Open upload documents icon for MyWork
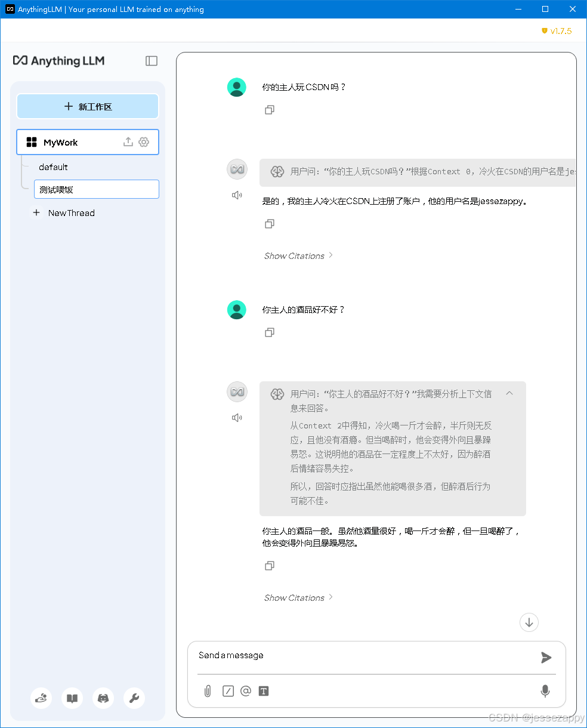 pos(128,142)
